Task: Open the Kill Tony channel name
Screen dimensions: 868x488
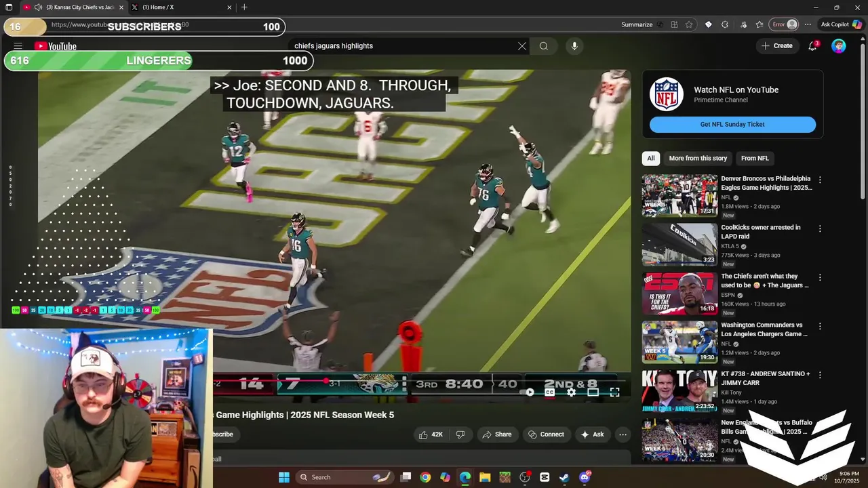Action: [x=732, y=392]
